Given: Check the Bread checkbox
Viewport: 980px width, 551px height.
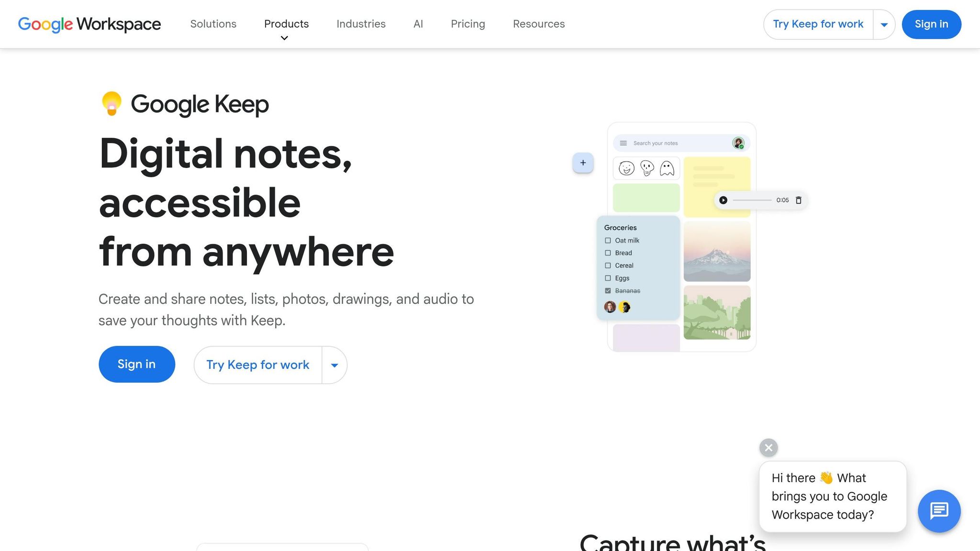Looking at the screenshot, I should click(608, 253).
